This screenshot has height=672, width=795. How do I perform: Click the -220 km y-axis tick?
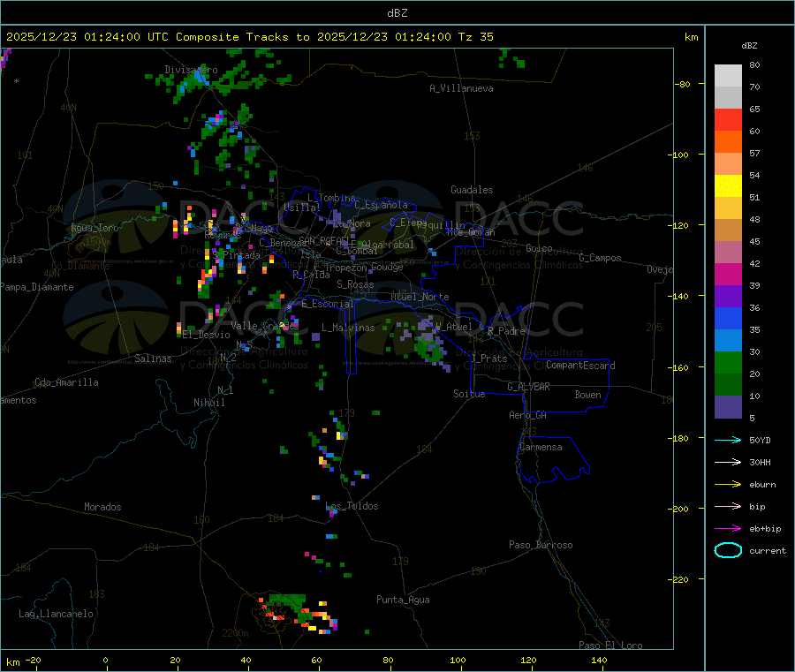(680, 580)
